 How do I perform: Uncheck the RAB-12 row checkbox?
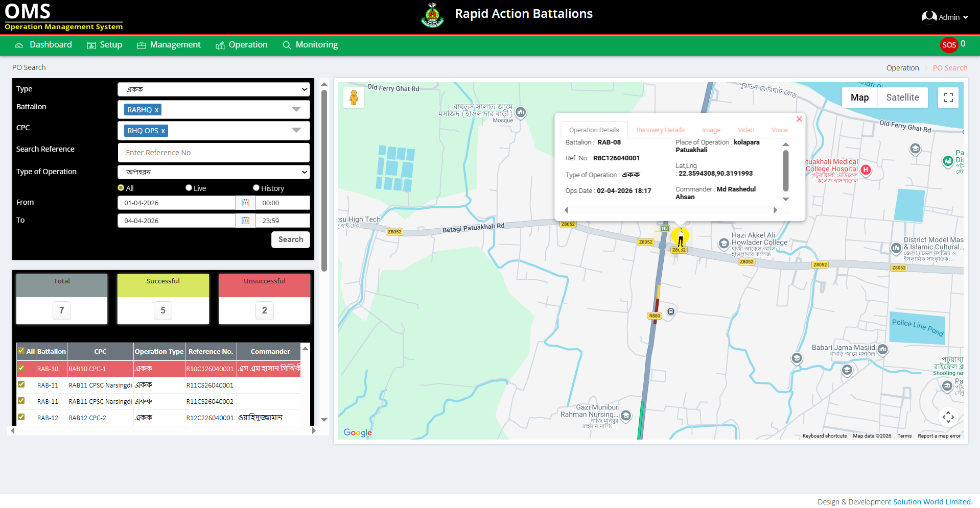click(21, 417)
